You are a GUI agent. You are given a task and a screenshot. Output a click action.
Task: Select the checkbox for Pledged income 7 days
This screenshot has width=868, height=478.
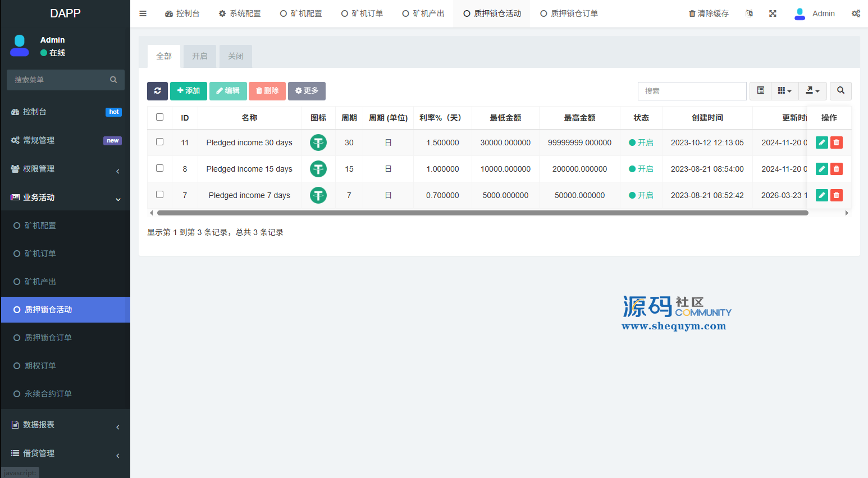click(x=160, y=195)
